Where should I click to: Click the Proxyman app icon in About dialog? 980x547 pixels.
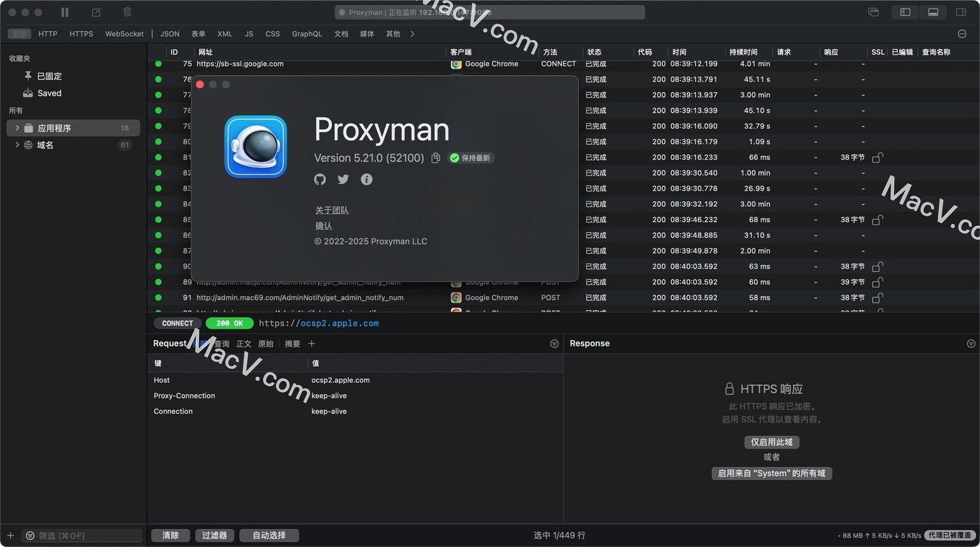[x=255, y=147]
